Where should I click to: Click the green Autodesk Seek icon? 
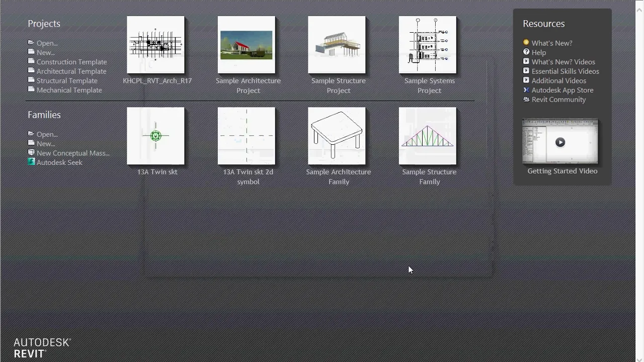(31, 162)
